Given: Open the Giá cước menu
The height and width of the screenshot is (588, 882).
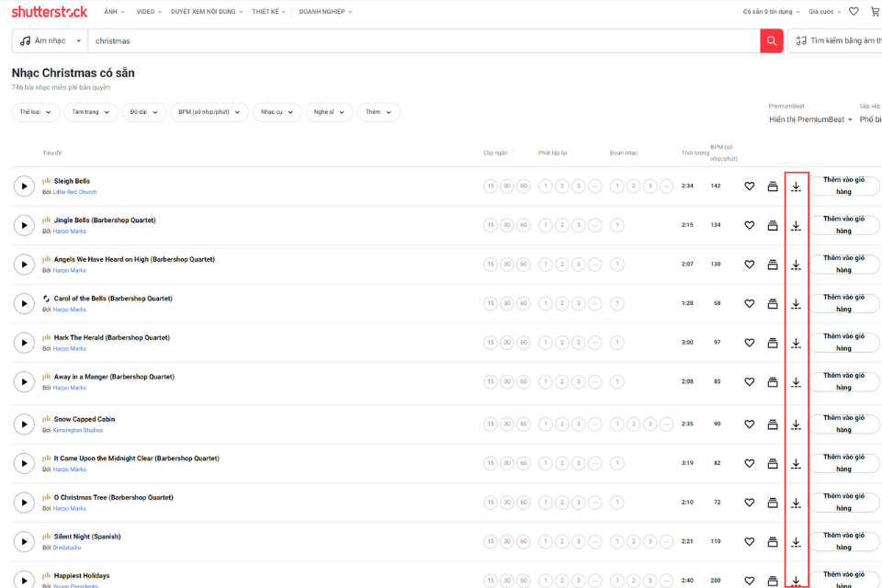Looking at the screenshot, I should 825,11.
